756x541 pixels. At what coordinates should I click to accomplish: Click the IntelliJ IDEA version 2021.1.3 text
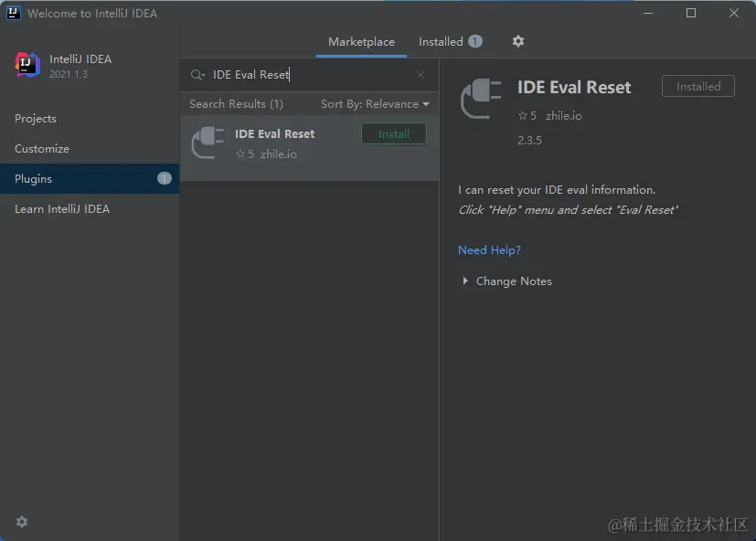[69, 74]
